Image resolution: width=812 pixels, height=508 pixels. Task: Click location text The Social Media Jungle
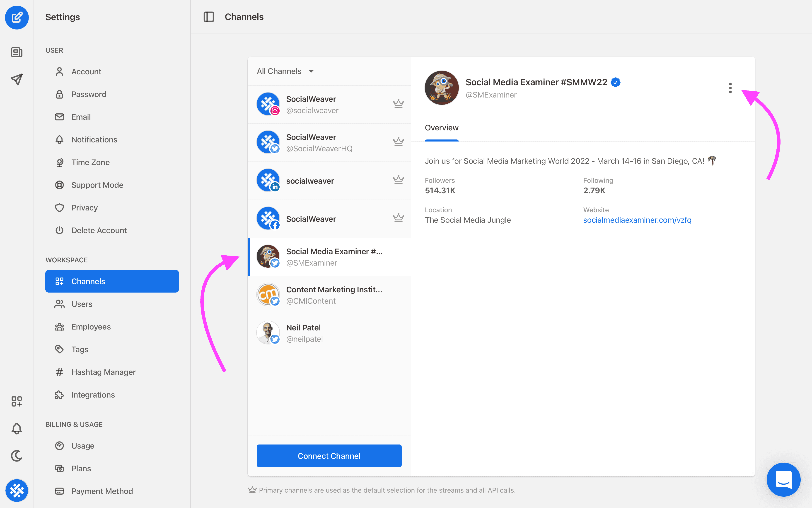pos(468,220)
